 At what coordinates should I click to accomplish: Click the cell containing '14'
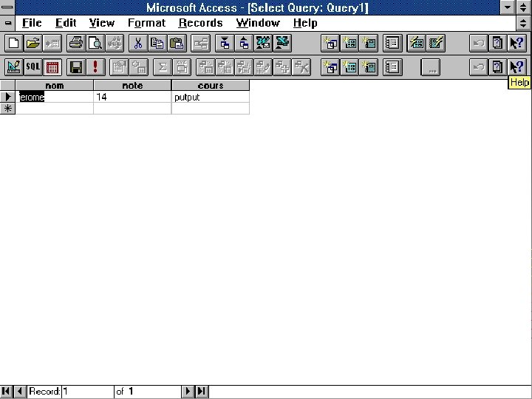click(133, 97)
